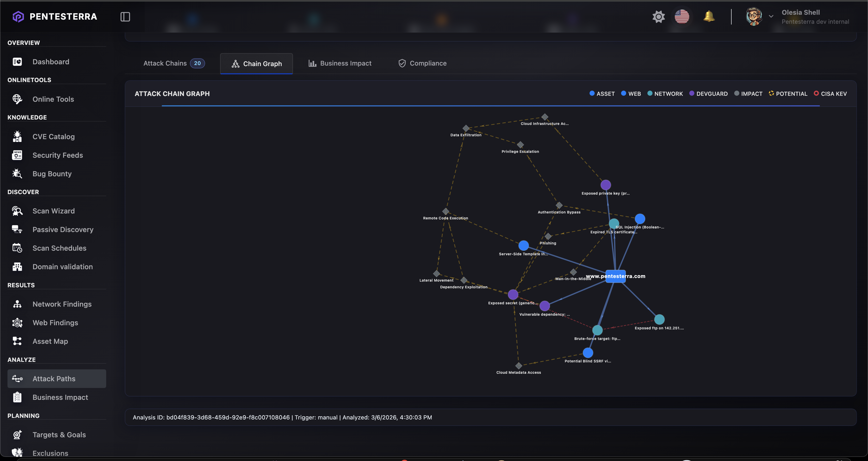Click DEVGUARD purple legend swatch
The height and width of the screenshot is (461, 868).
[x=692, y=93]
